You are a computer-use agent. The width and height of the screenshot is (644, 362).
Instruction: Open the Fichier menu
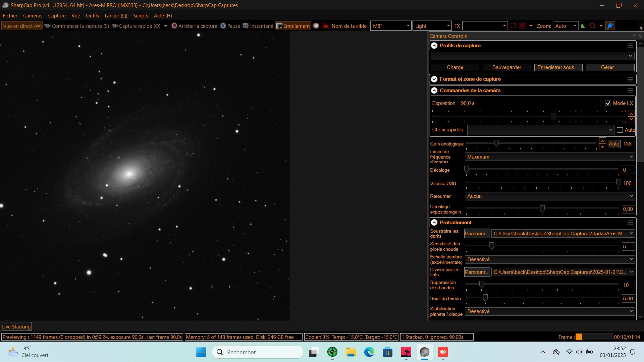(x=10, y=16)
